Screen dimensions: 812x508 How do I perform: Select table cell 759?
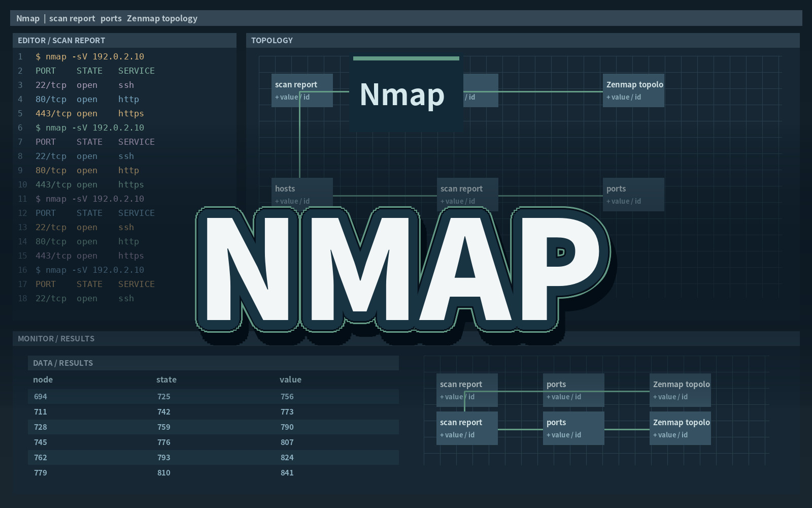[164, 427]
